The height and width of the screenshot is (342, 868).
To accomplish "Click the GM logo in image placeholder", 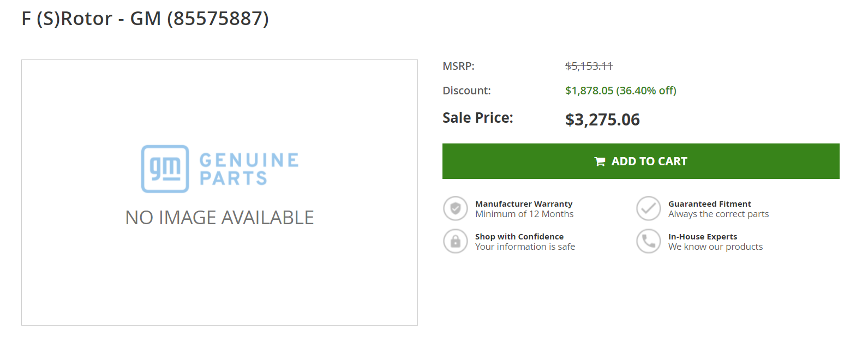I will [x=165, y=169].
